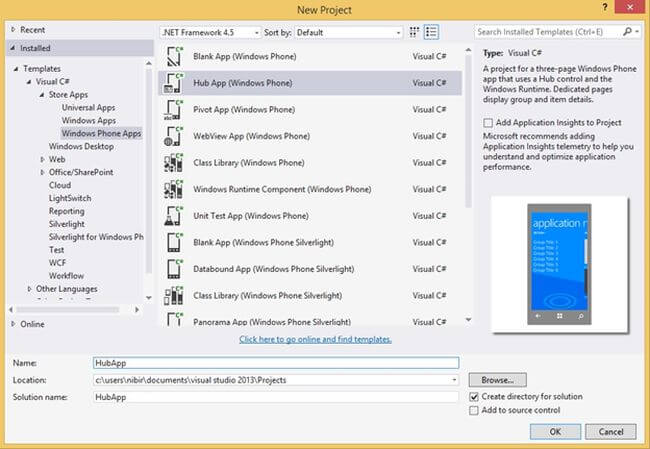Click the tree panel scroll down arrow

click(149, 298)
